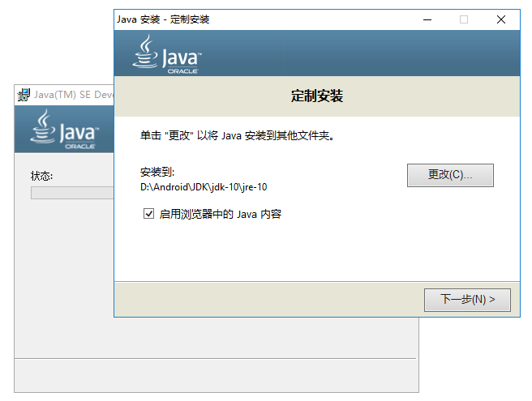The image size is (532, 401).
Task: Click the 安装到: label
Action: tap(157, 173)
